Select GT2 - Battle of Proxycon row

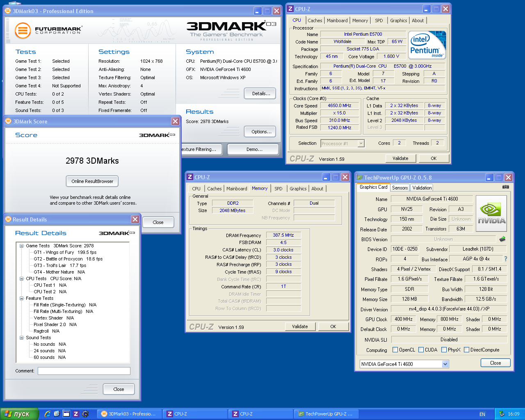(x=68, y=259)
